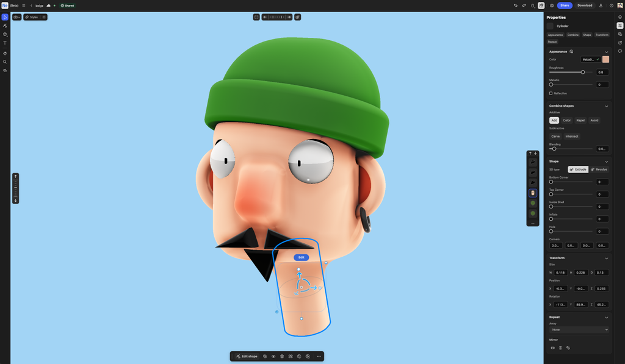
Task: Click the Edit button on the selected cylinder
Action: point(302,257)
